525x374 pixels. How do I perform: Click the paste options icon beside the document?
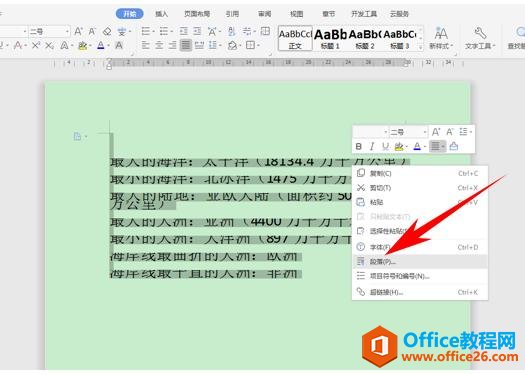coord(77,136)
